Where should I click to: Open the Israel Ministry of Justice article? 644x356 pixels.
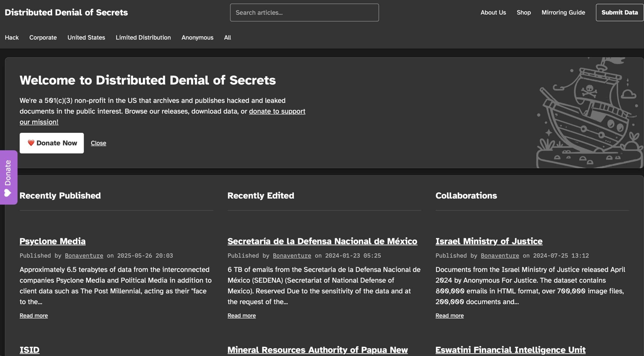pos(489,241)
